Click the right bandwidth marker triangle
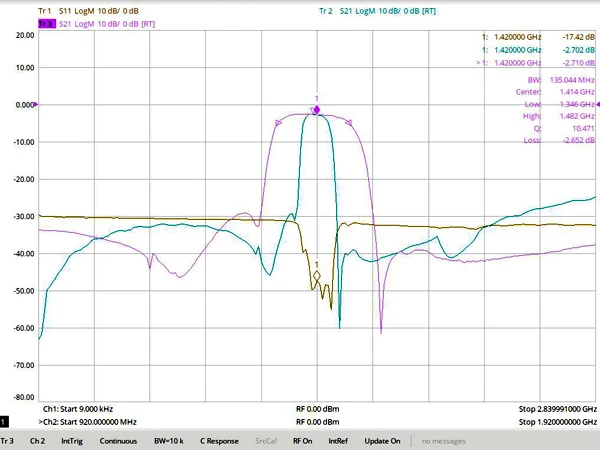Image resolution: width=600 pixels, height=450 pixels. [x=349, y=122]
